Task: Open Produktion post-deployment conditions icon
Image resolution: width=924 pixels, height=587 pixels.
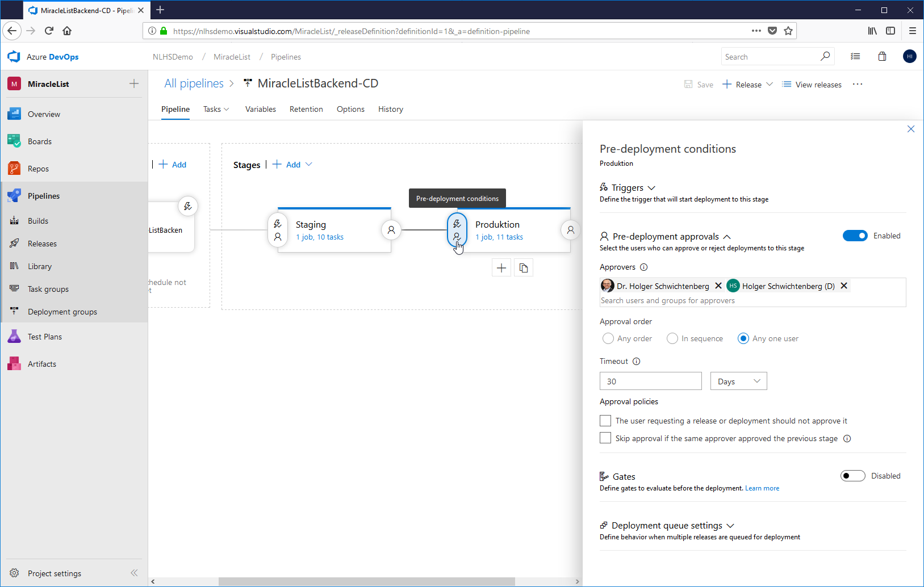Action: [570, 230]
